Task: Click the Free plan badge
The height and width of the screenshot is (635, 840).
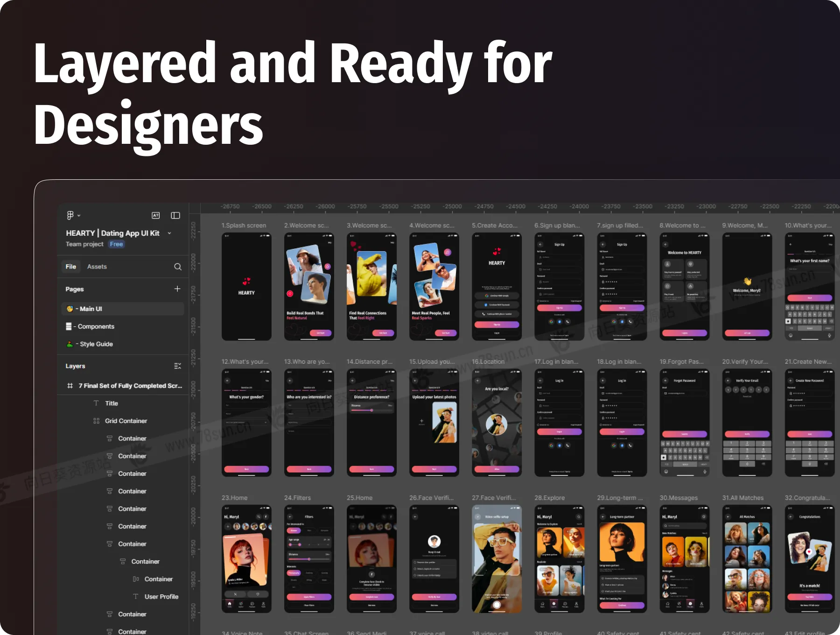Action: 116,244
